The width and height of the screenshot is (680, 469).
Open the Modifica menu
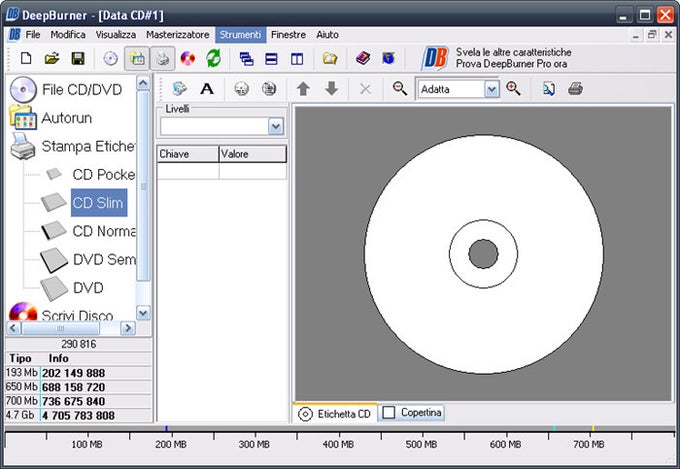[68, 35]
